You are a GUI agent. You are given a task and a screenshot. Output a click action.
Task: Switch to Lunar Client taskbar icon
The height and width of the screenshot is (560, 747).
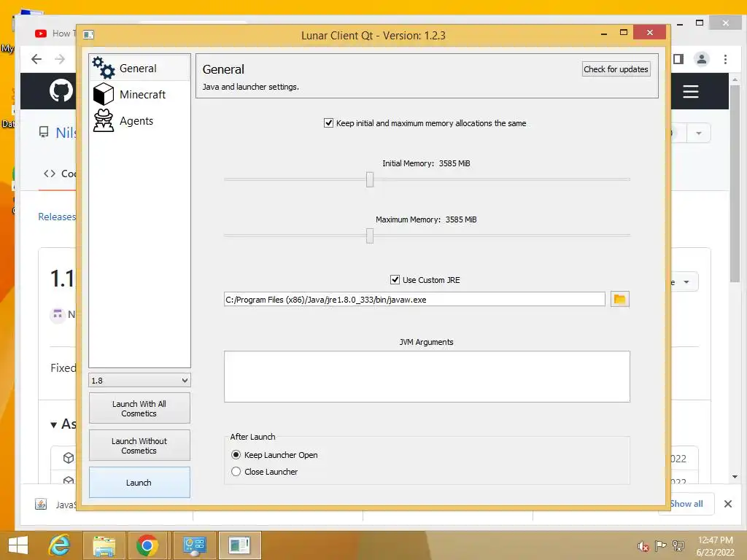(x=239, y=545)
